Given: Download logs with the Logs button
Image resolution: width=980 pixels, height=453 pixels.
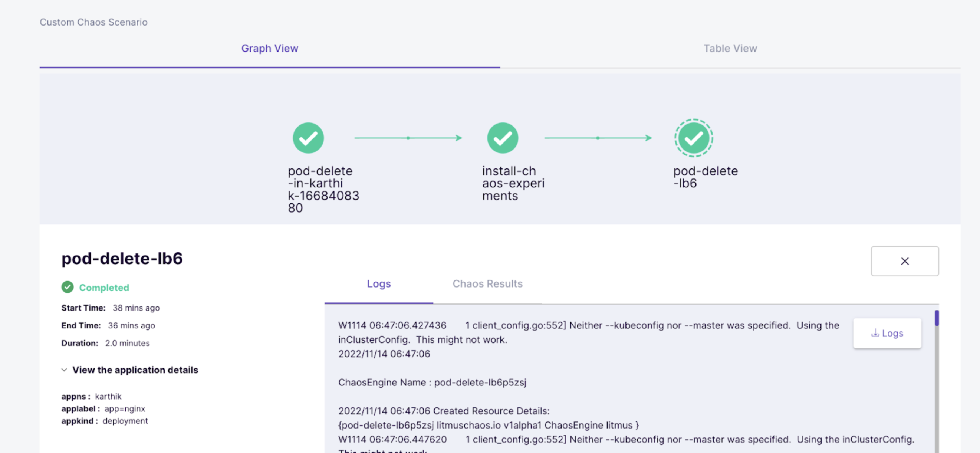Looking at the screenshot, I should coord(887,333).
